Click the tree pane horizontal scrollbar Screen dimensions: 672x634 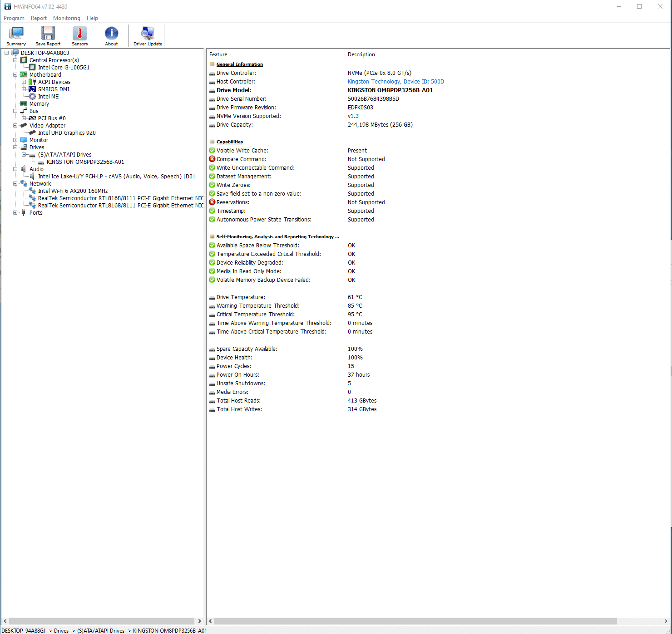tap(102, 621)
